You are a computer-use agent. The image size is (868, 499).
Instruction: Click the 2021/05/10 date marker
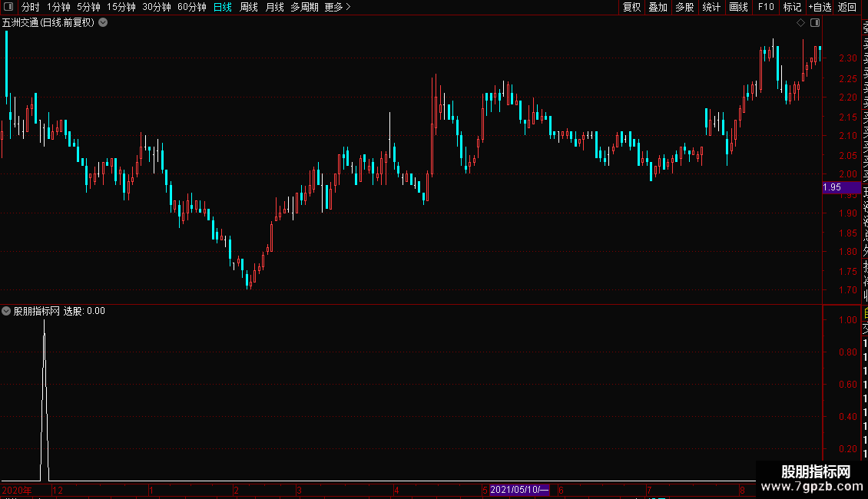[519, 490]
